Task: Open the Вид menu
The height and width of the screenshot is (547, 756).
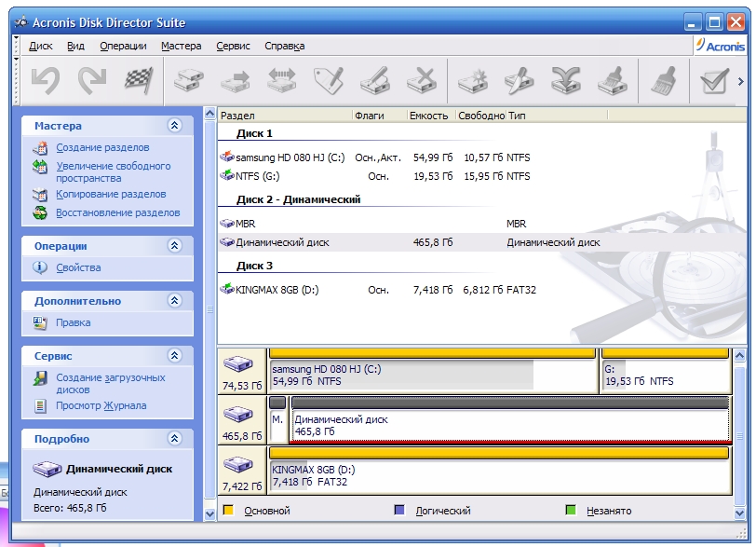Action: [x=75, y=46]
